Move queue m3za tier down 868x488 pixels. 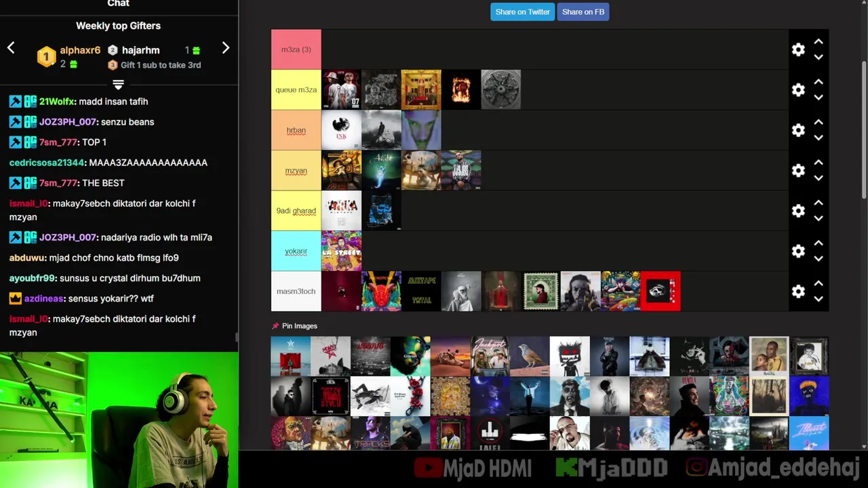pyautogui.click(x=818, y=98)
